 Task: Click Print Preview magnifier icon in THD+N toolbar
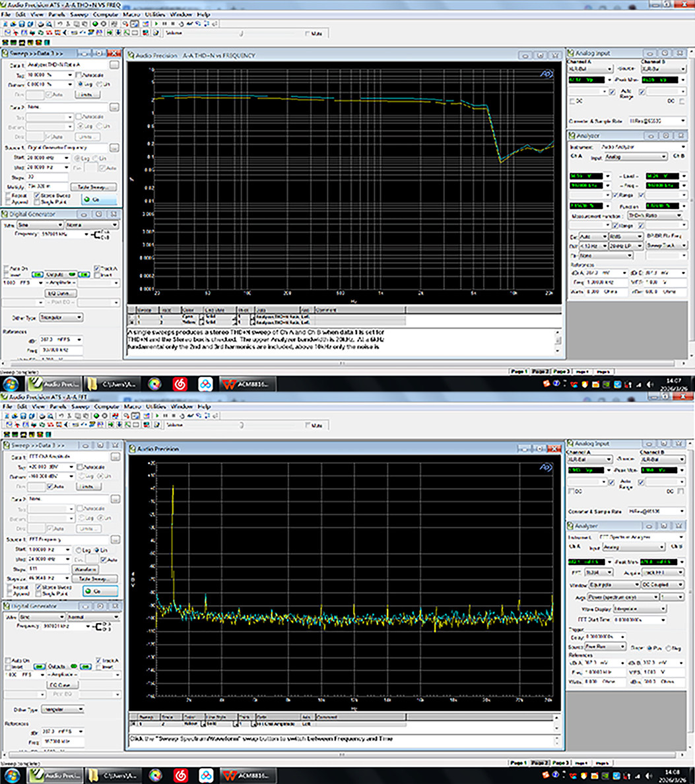[x=49, y=24]
